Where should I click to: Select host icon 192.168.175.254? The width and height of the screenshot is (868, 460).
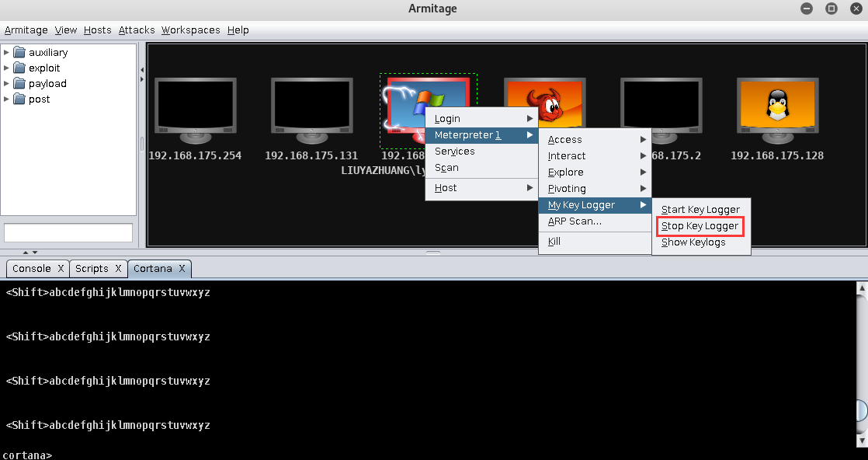pos(196,110)
